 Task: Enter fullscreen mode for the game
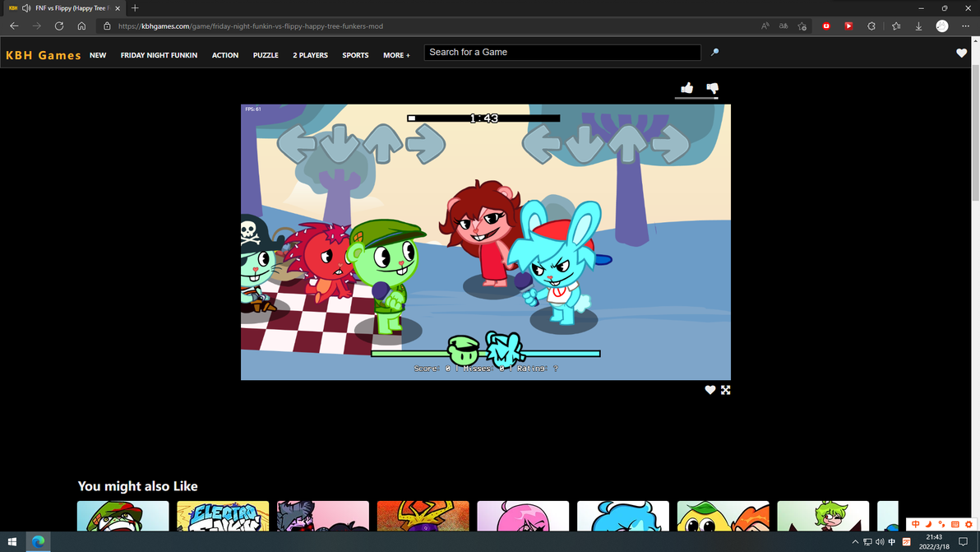[x=726, y=390]
